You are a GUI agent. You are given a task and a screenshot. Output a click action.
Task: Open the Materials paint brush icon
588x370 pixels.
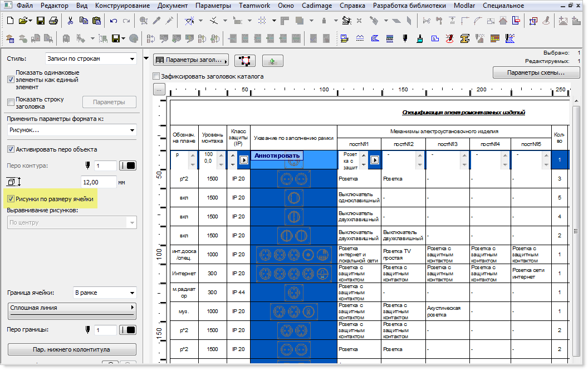tap(420, 38)
